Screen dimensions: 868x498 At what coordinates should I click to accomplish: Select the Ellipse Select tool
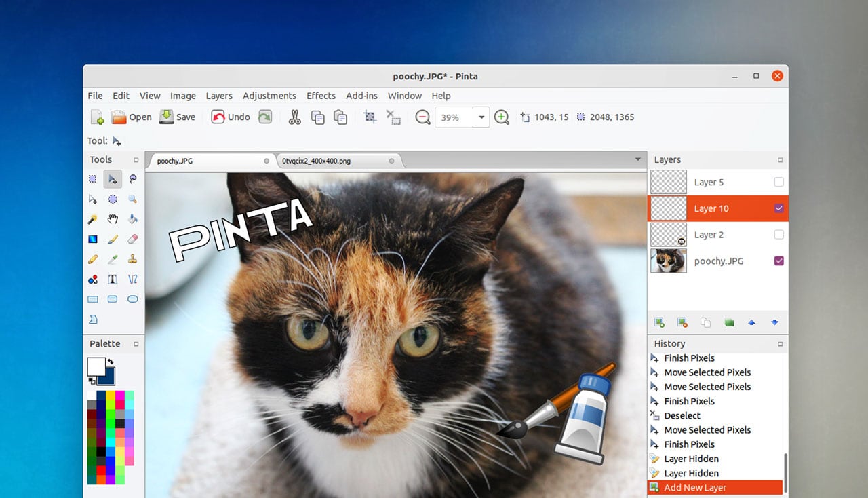coord(113,199)
